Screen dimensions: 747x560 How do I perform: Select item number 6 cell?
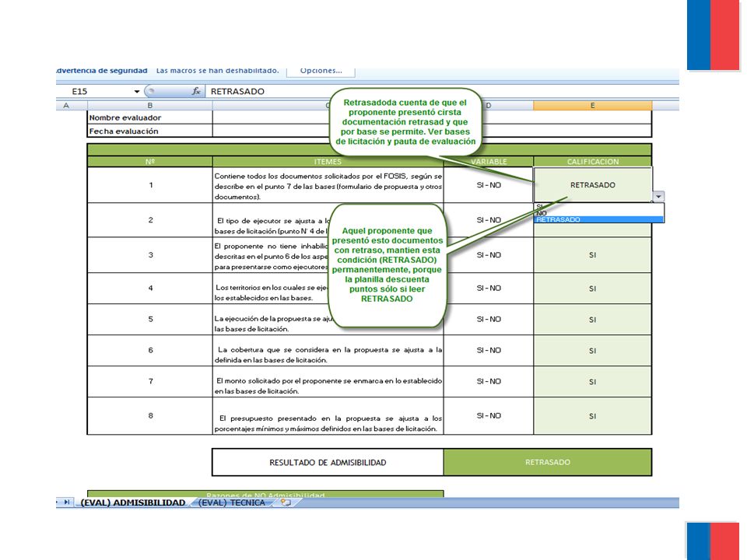point(150,350)
